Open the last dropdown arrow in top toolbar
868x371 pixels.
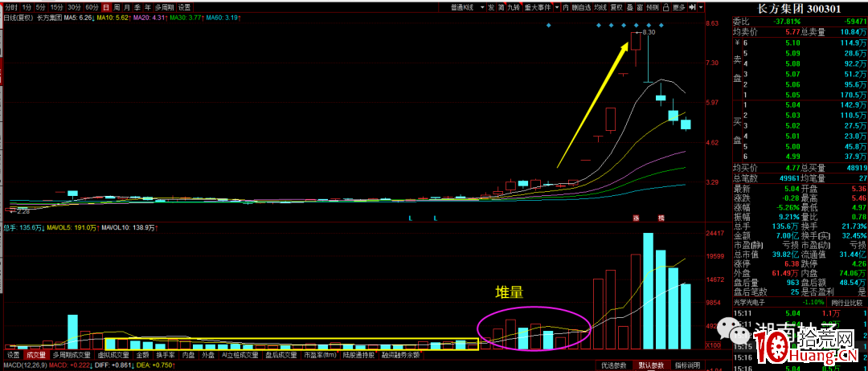point(701,7)
